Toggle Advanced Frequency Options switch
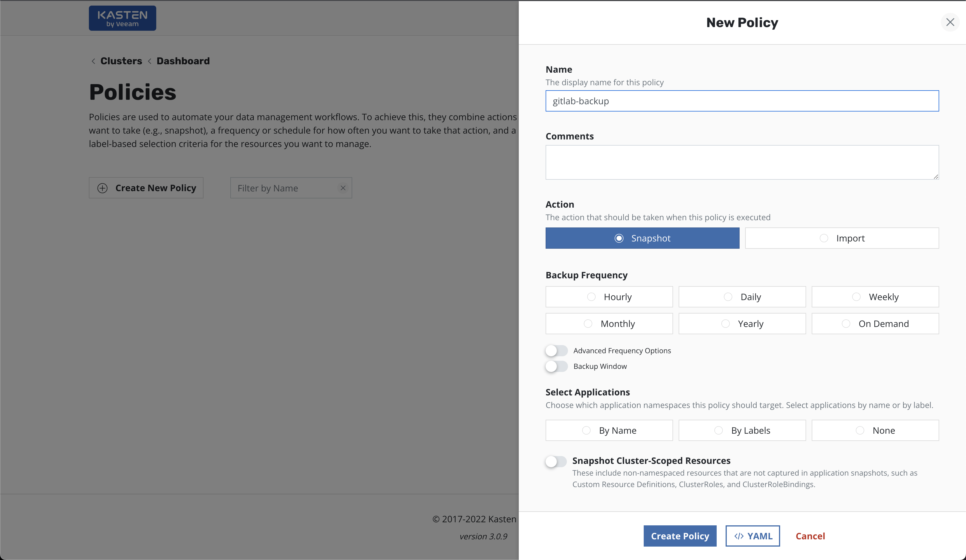966x560 pixels. (x=556, y=351)
